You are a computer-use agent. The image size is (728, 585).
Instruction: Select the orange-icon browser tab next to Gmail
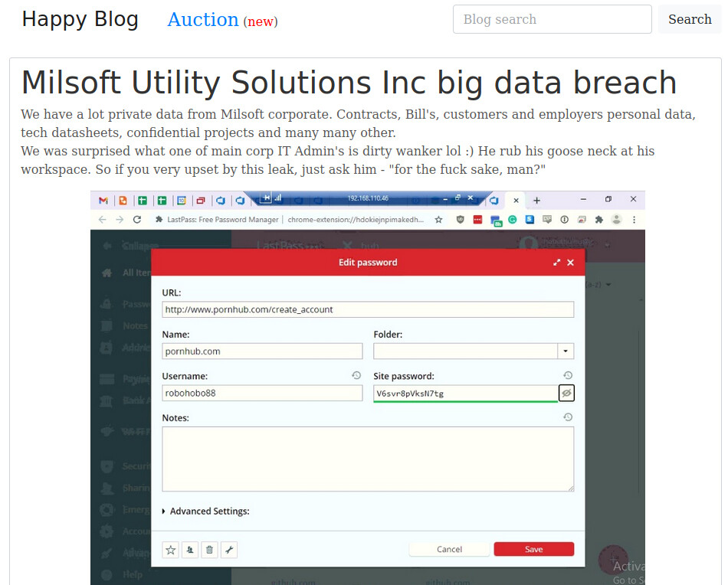point(123,201)
